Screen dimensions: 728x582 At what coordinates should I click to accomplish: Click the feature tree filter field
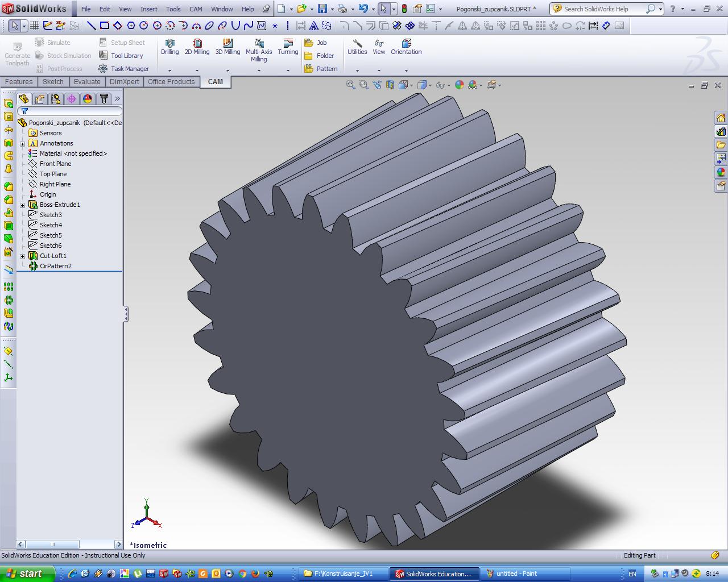pos(70,111)
